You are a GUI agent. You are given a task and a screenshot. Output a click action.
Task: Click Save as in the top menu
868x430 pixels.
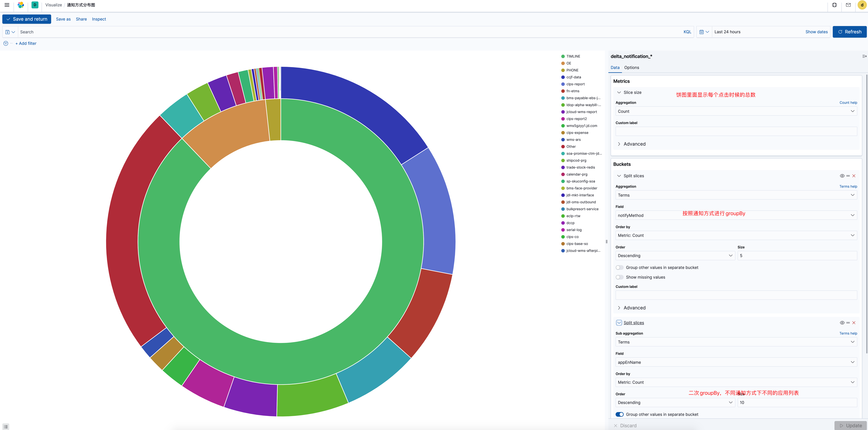[63, 19]
